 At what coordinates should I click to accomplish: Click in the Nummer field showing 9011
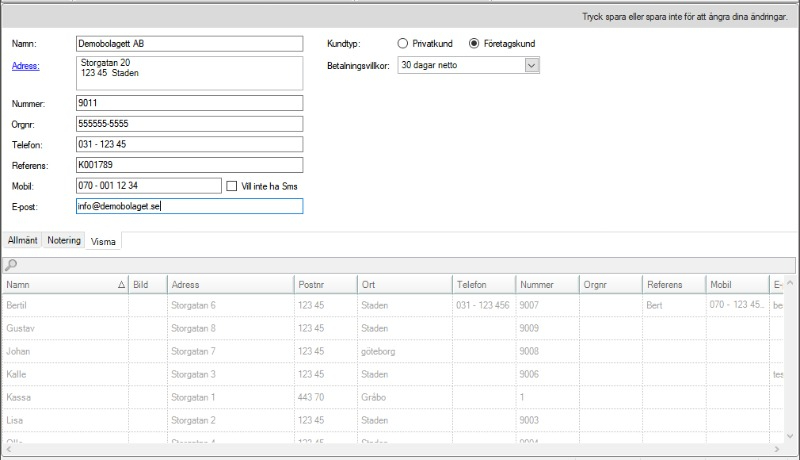pos(189,103)
